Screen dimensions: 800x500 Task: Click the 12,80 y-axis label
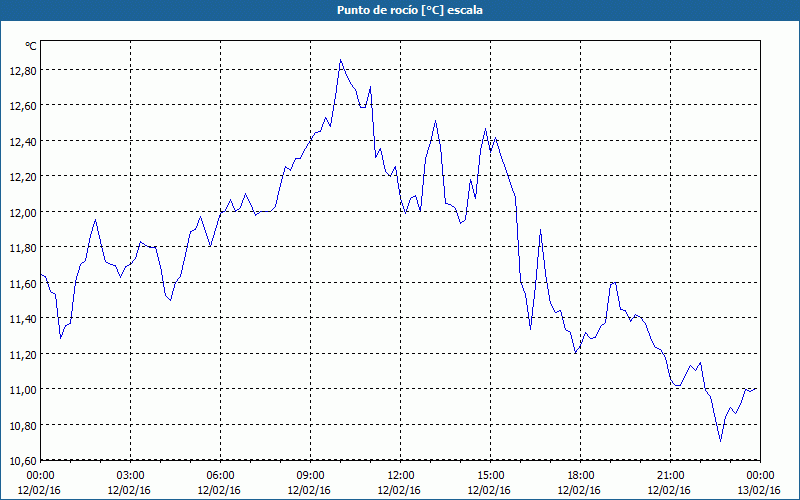pyautogui.click(x=23, y=71)
